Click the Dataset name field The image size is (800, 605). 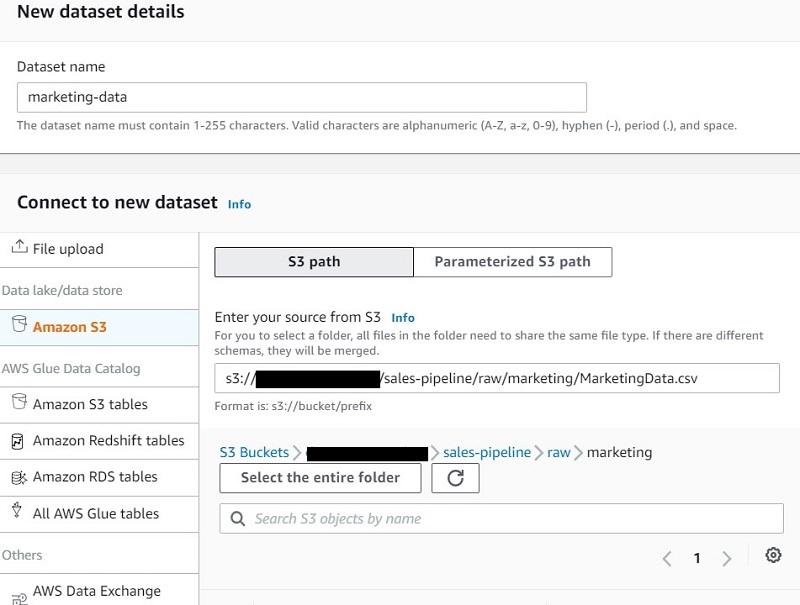pos(302,97)
